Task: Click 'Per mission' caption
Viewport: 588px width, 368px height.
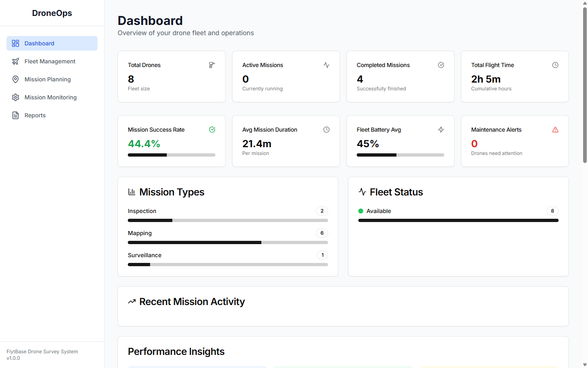Action: [x=256, y=153]
